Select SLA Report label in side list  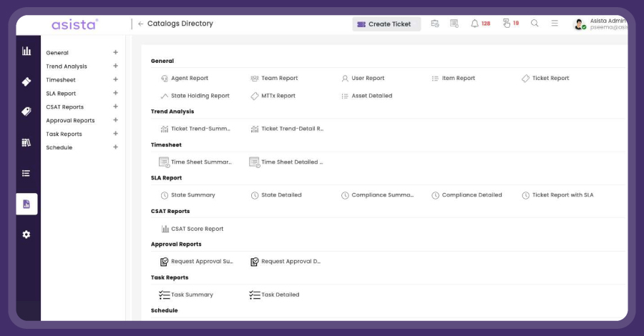(x=61, y=94)
